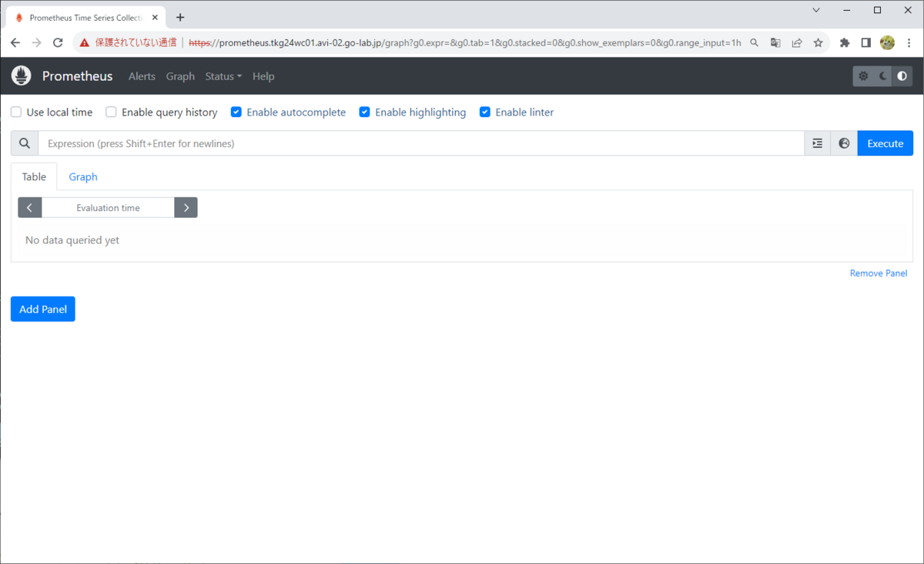Expand the Status dropdown menu
Image resolution: width=924 pixels, height=564 pixels.
coord(223,76)
